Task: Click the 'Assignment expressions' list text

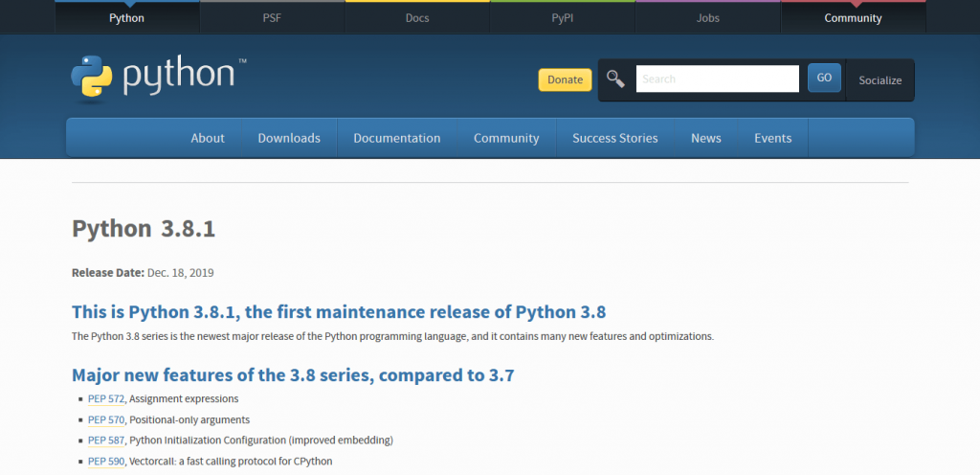Action: point(184,398)
